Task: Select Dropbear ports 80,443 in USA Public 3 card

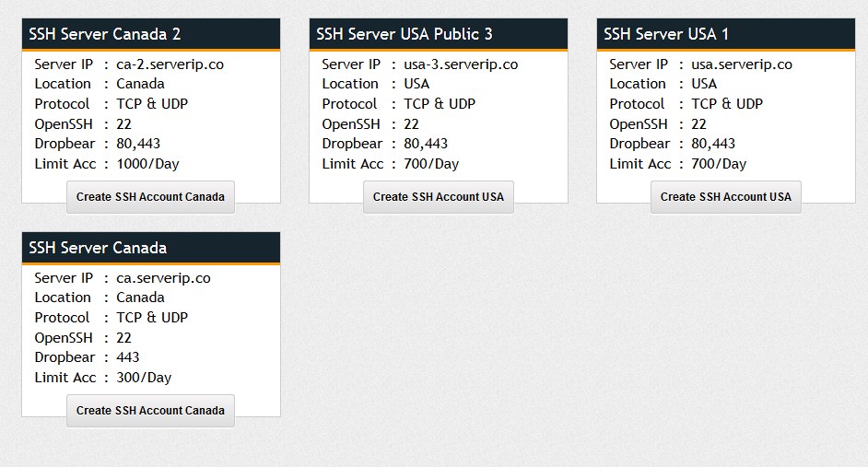Action: [x=426, y=144]
